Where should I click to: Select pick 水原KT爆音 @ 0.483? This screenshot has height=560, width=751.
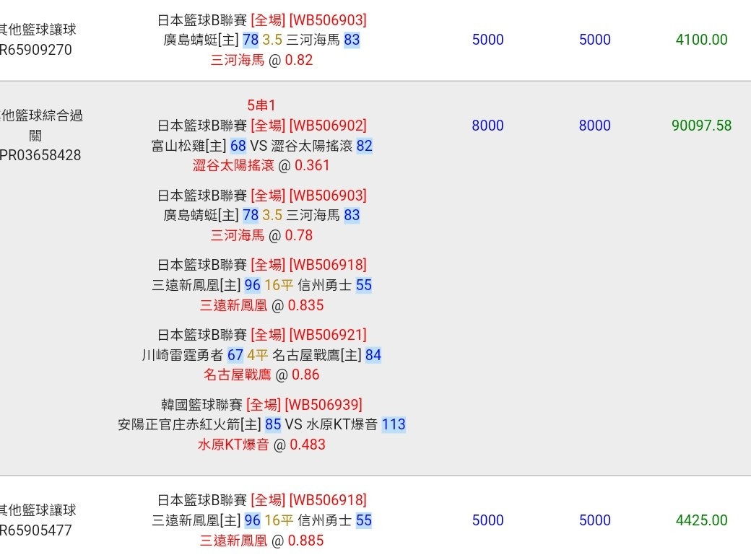[261, 444]
